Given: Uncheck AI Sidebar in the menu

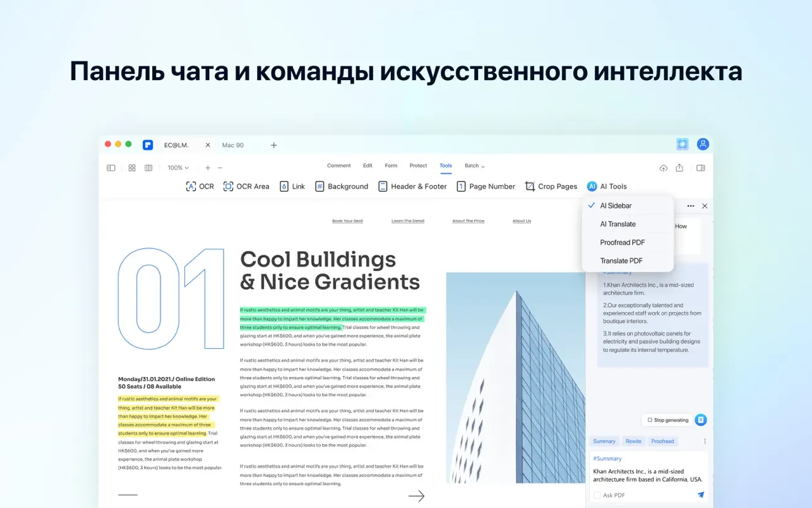Looking at the screenshot, I should [616, 205].
